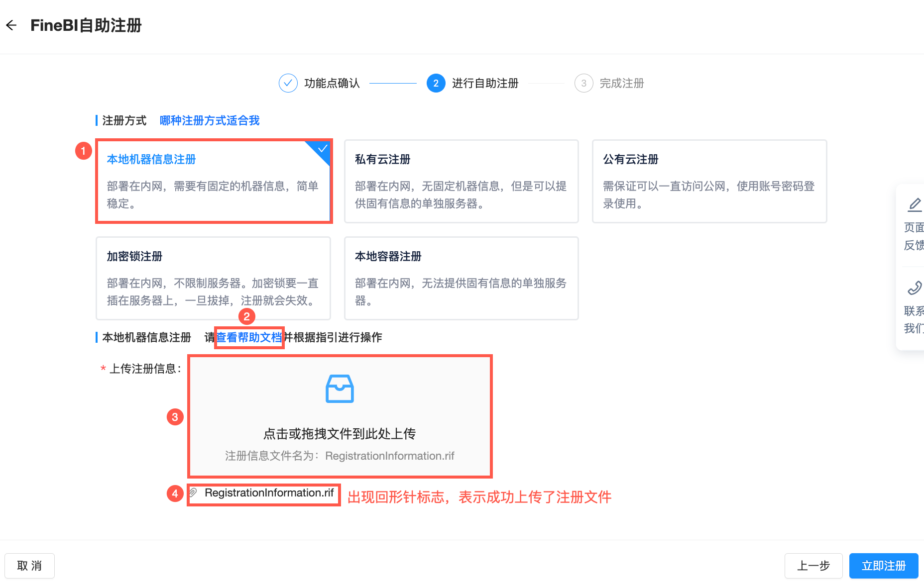Select the 加密锁注册 registration option

tap(214, 278)
